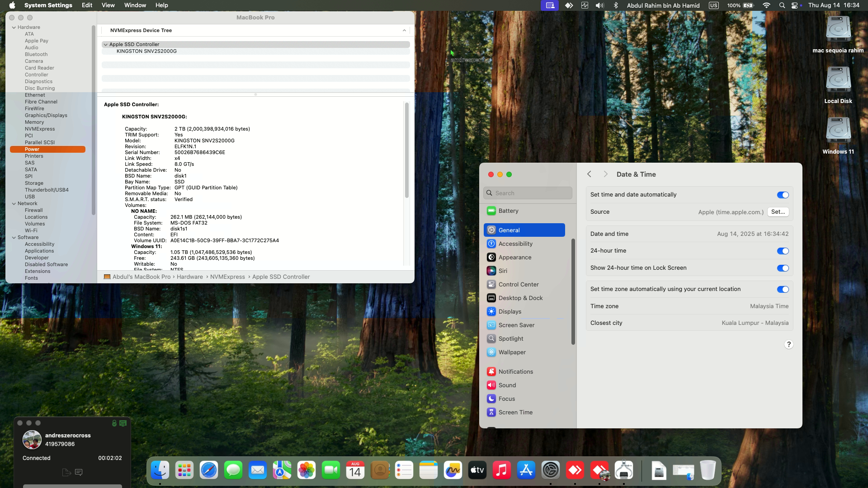Go back in System Settings

tap(589, 174)
